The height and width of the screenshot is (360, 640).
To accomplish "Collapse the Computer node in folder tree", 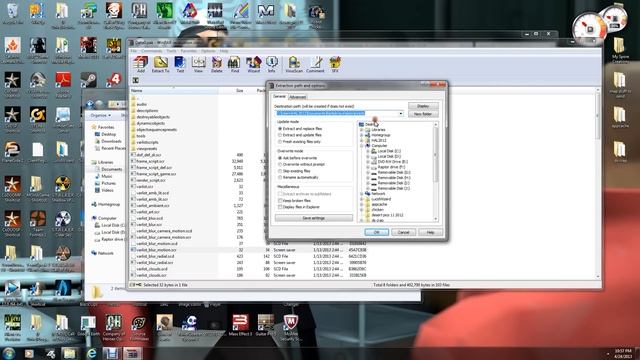I will click(x=362, y=146).
